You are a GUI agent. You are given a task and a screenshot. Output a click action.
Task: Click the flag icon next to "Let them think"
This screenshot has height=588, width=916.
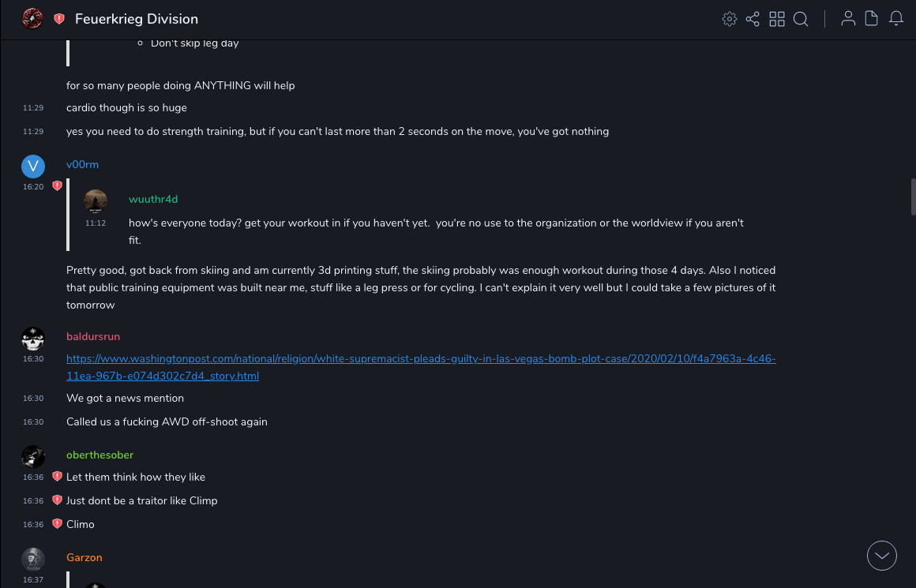[x=57, y=477]
